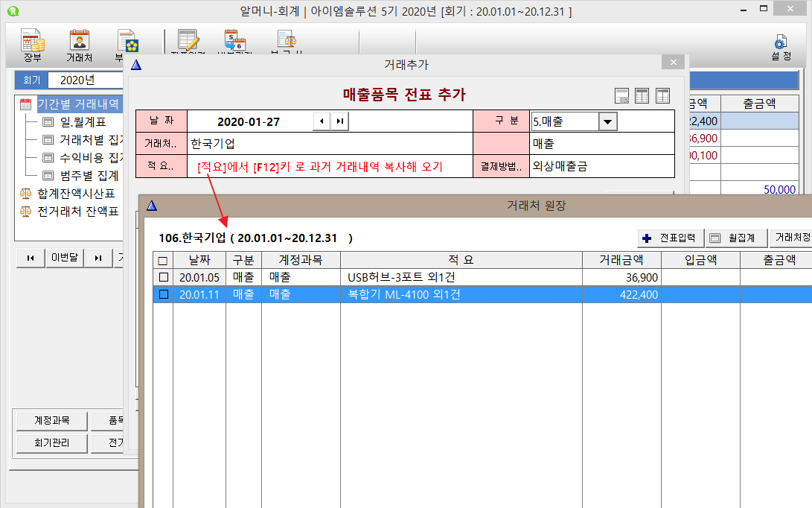
Task: Select 기간별 거래내역 tree node
Action: [x=78, y=104]
